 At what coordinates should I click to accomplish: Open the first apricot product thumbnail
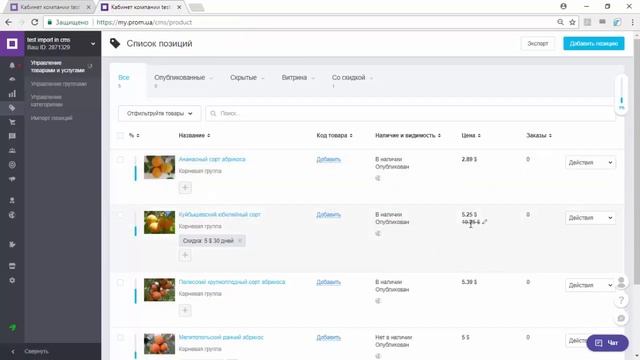(x=159, y=167)
